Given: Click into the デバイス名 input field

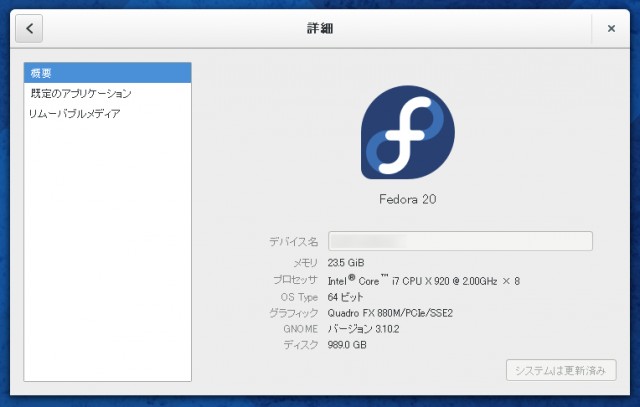Looking at the screenshot, I should 460,241.
